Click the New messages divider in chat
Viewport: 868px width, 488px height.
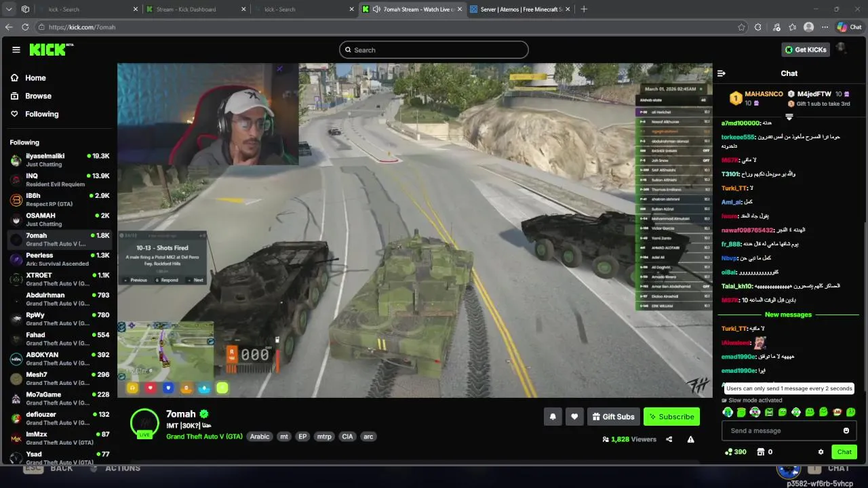[788, 314]
